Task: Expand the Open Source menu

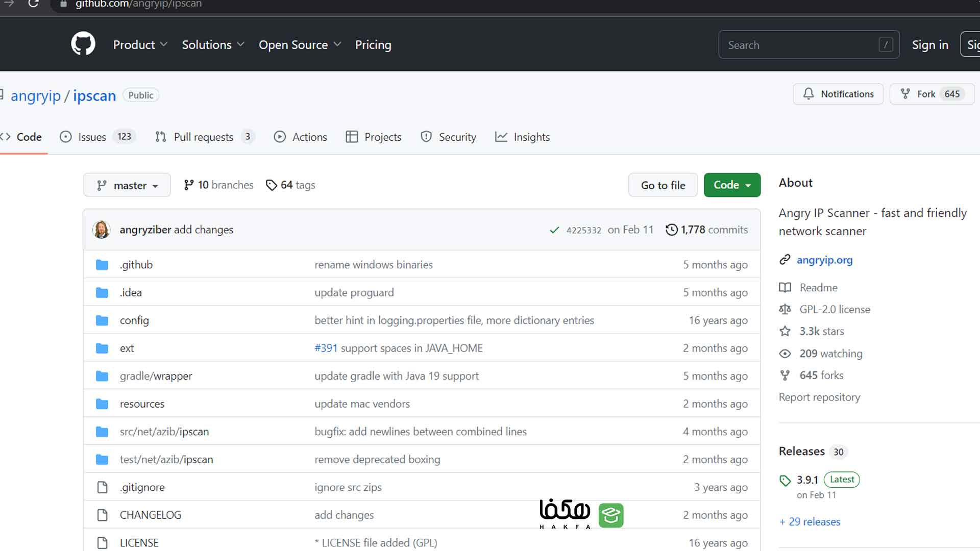Action: pos(300,45)
